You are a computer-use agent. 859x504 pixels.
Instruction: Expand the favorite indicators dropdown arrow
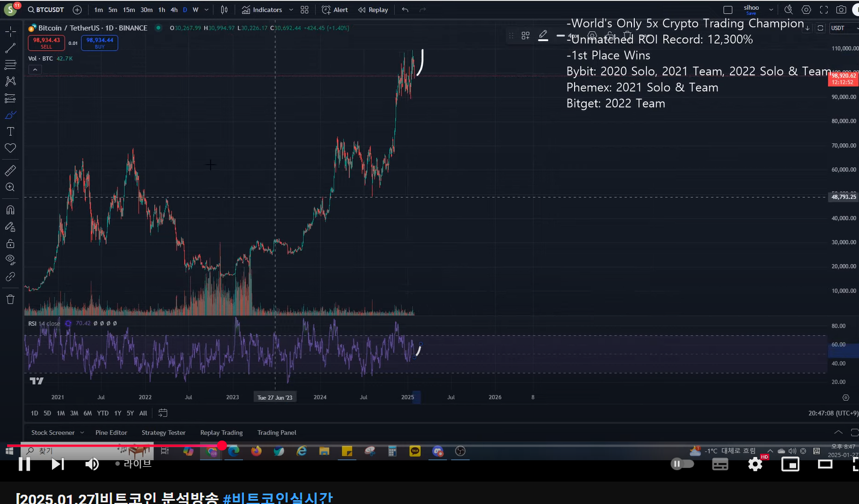[x=291, y=10]
